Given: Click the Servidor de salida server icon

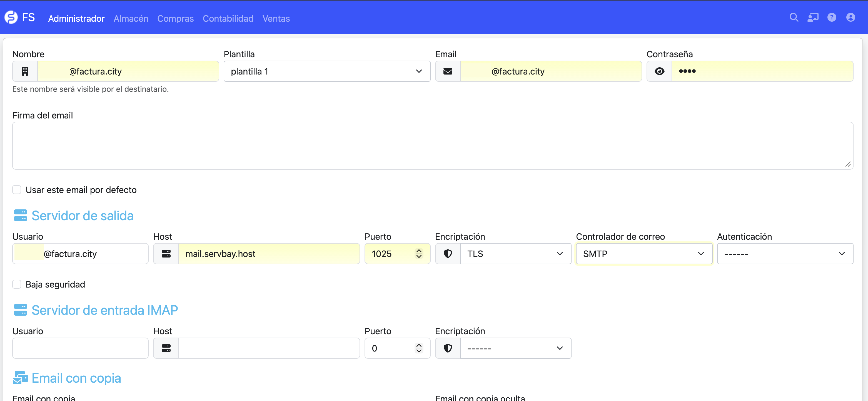Looking at the screenshot, I should pos(20,216).
